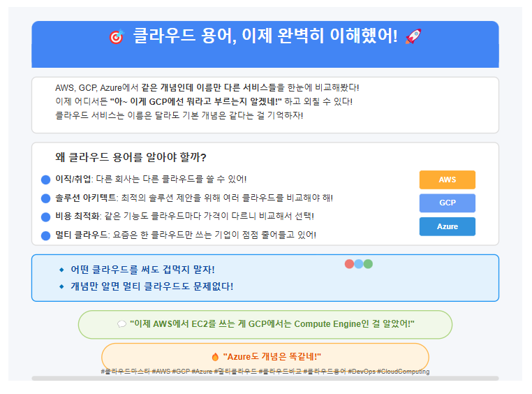Click the horizontal scrollbar at the page bottom

click(265, 378)
